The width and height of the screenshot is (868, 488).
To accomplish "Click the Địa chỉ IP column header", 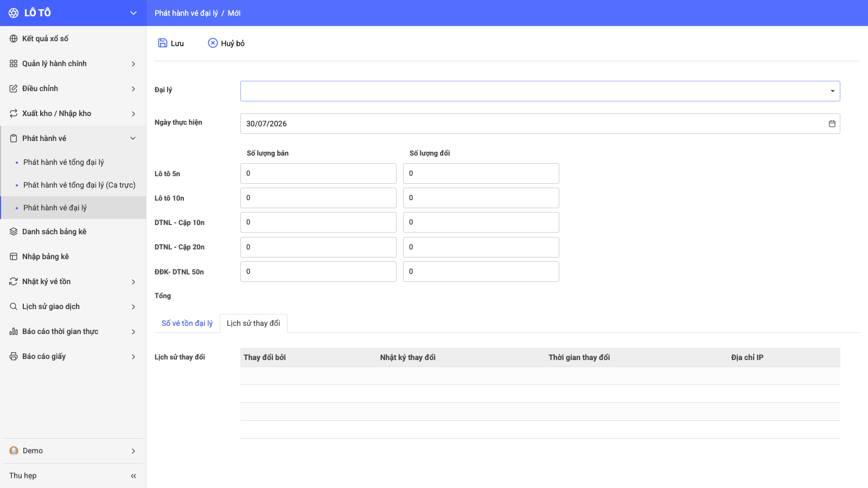I will [x=747, y=357].
